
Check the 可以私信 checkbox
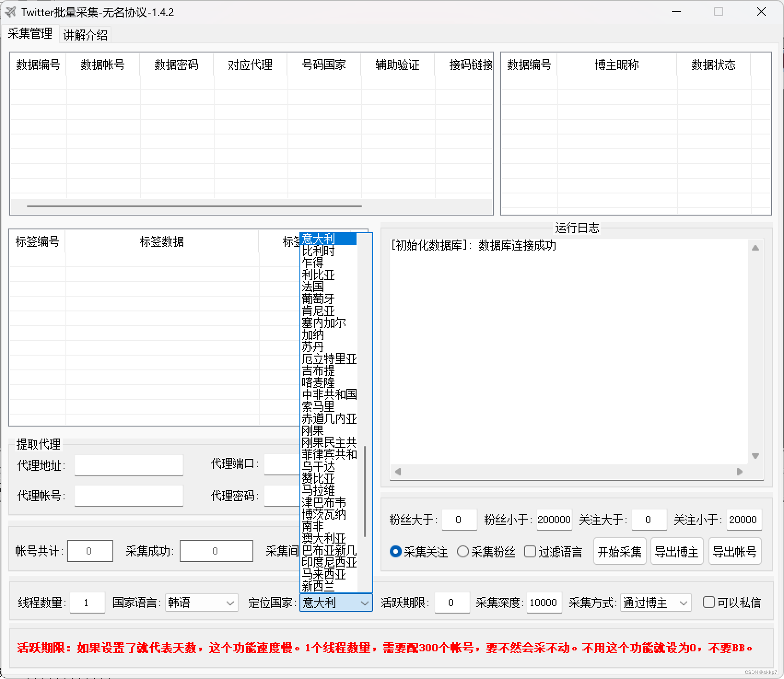coord(708,602)
